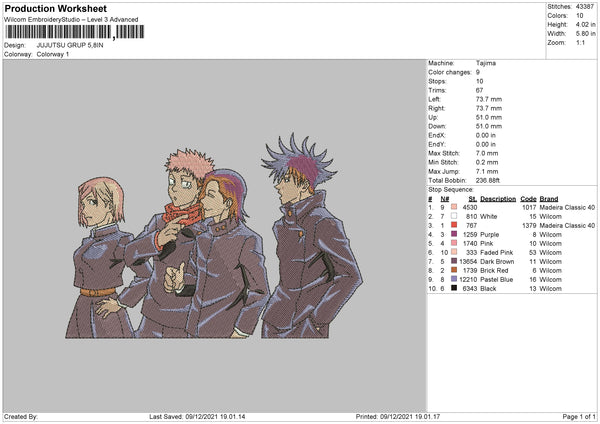Click 'Wilcom EmbroideryStudio – Level 3 Advanced' text
600x424 pixels.
tap(71, 20)
